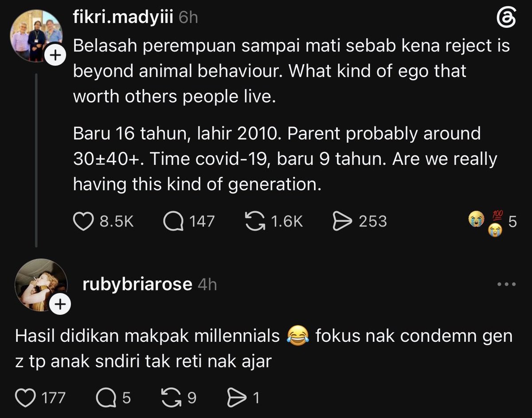Screen dimensions: 532x418
Task: Open the 6h timestamp on first post
Action: 188,18
